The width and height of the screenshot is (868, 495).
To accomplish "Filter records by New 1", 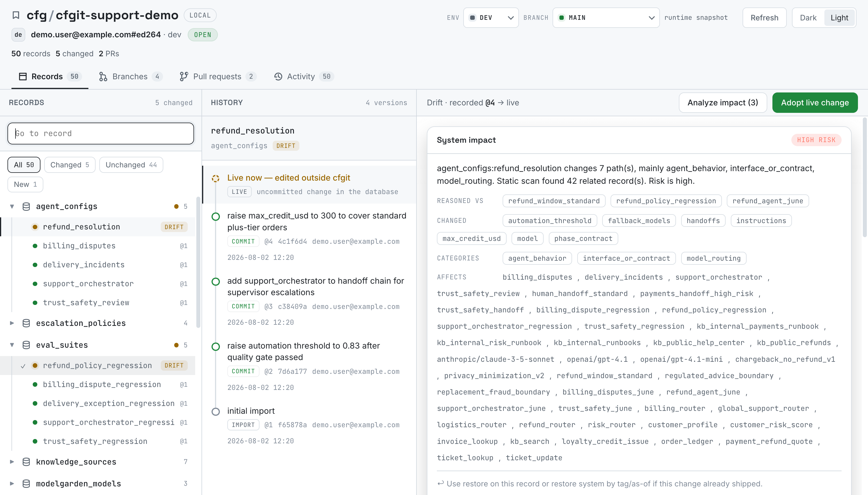I will [25, 184].
